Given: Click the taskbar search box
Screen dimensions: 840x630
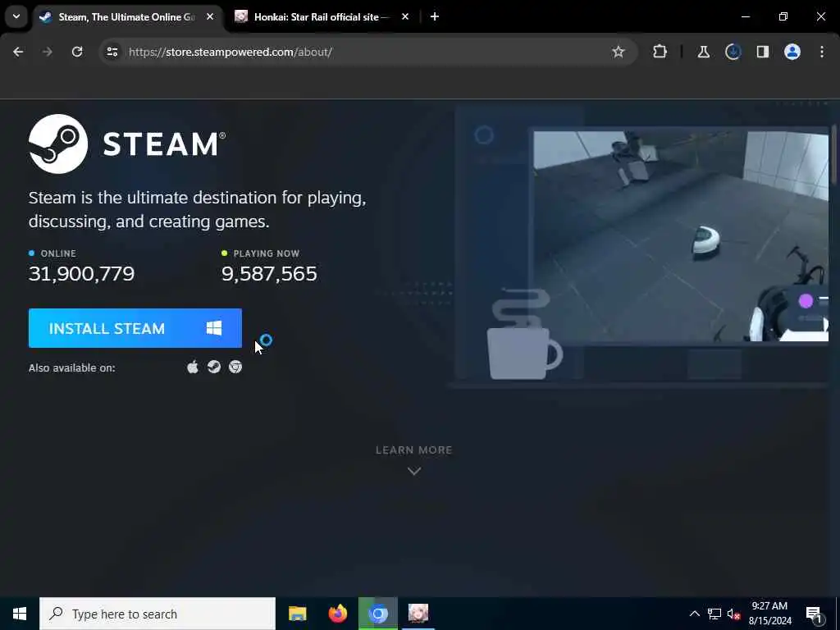Looking at the screenshot, I should tap(157, 614).
